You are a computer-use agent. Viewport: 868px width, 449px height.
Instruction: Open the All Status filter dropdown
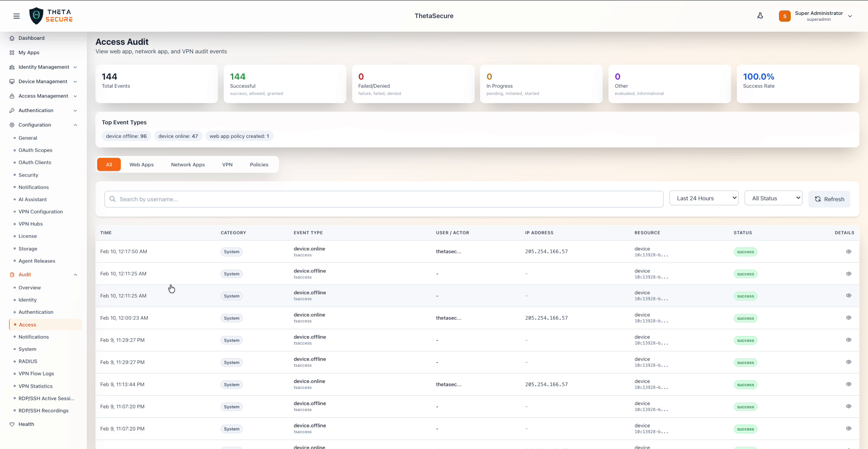pos(773,198)
